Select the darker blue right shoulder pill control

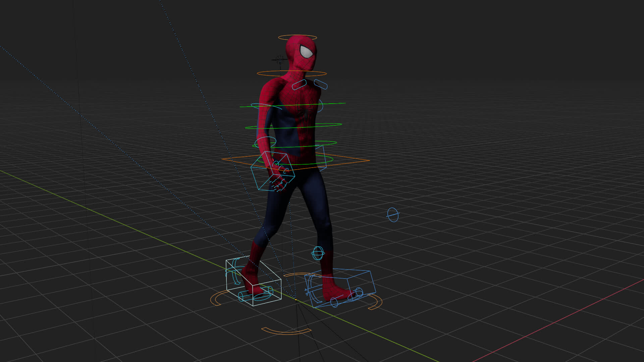click(321, 84)
